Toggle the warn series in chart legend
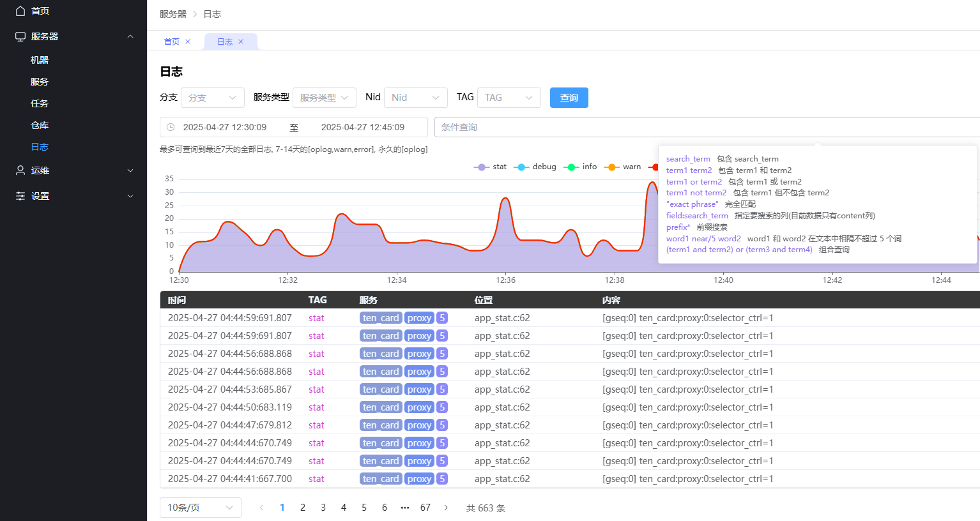Viewport: 980px width, 521px height. point(622,167)
